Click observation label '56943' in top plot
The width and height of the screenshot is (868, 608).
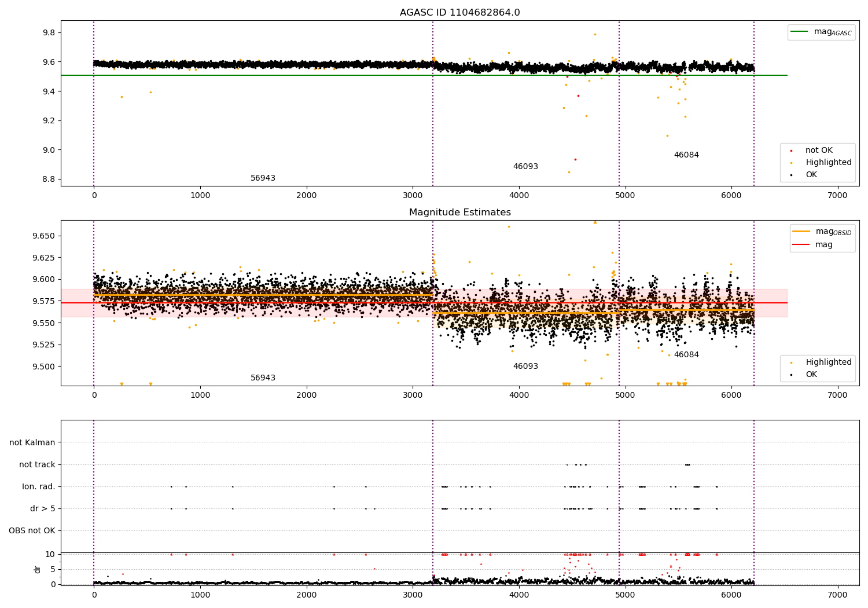[x=263, y=178]
